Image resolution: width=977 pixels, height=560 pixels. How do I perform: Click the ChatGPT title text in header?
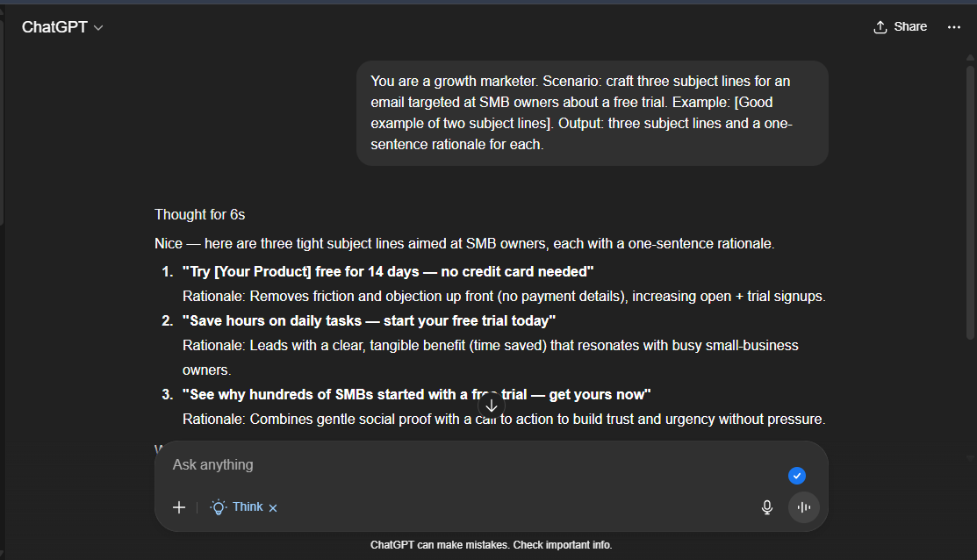tap(54, 27)
